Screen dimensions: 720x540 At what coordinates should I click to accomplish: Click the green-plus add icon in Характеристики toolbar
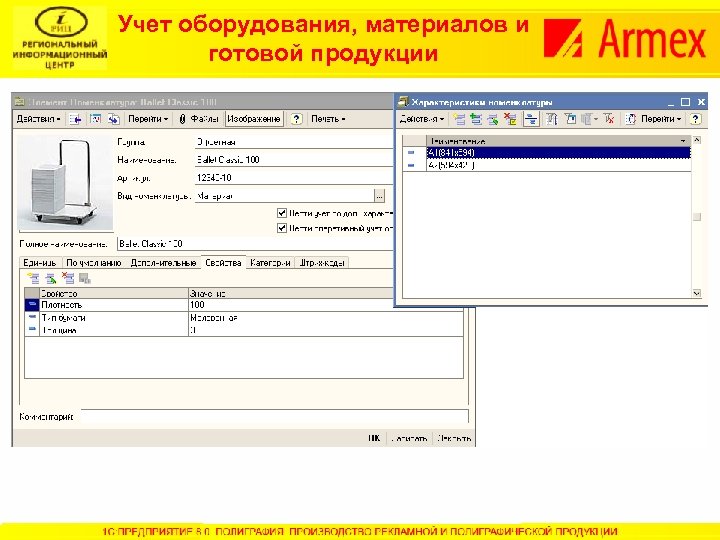(476, 119)
